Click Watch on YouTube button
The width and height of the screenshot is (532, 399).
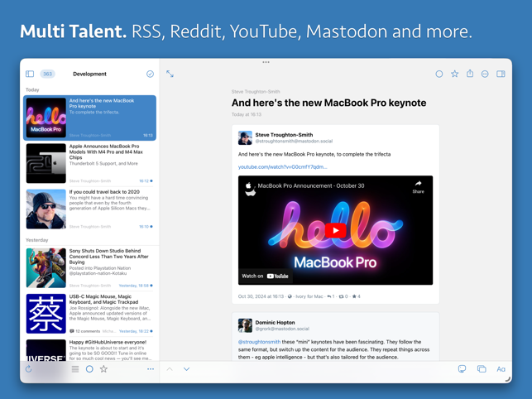tap(265, 276)
